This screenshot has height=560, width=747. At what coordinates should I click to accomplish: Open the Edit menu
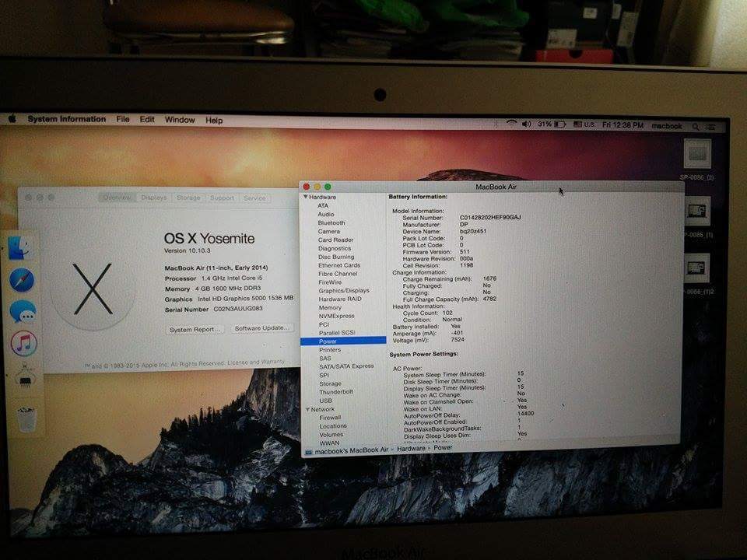tap(147, 120)
